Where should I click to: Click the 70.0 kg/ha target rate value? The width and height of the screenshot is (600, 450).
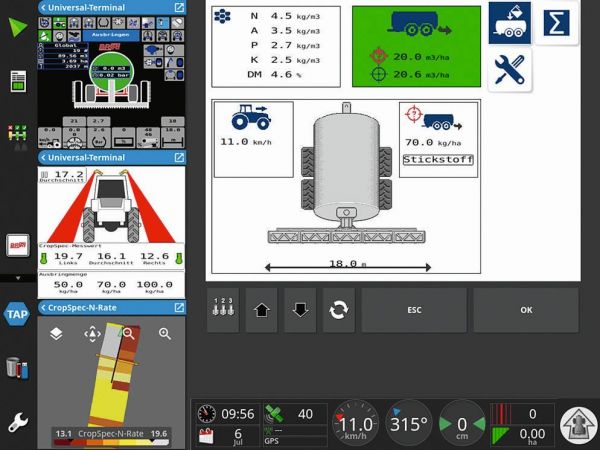coord(433,143)
